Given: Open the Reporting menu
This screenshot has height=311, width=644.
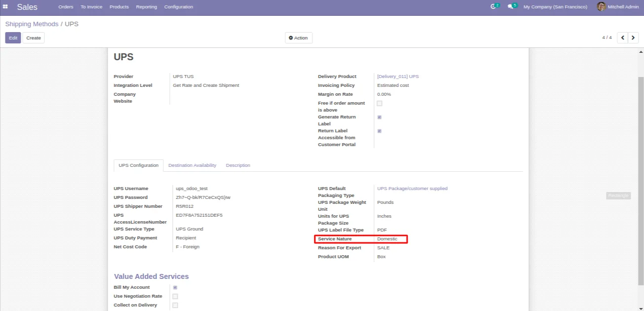Looking at the screenshot, I should [147, 7].
